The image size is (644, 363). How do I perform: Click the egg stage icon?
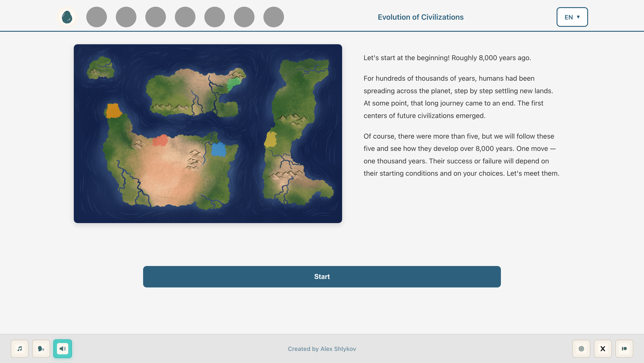click(67, 17)
